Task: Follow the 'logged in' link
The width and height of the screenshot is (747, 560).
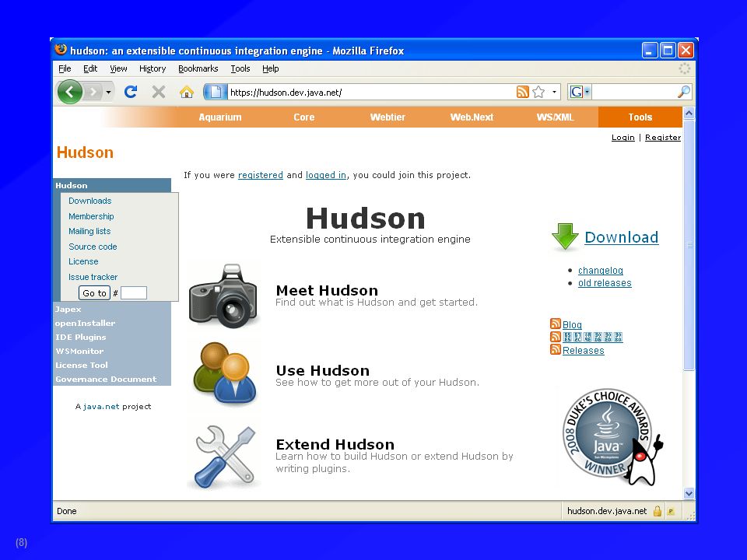Action: 326,175
